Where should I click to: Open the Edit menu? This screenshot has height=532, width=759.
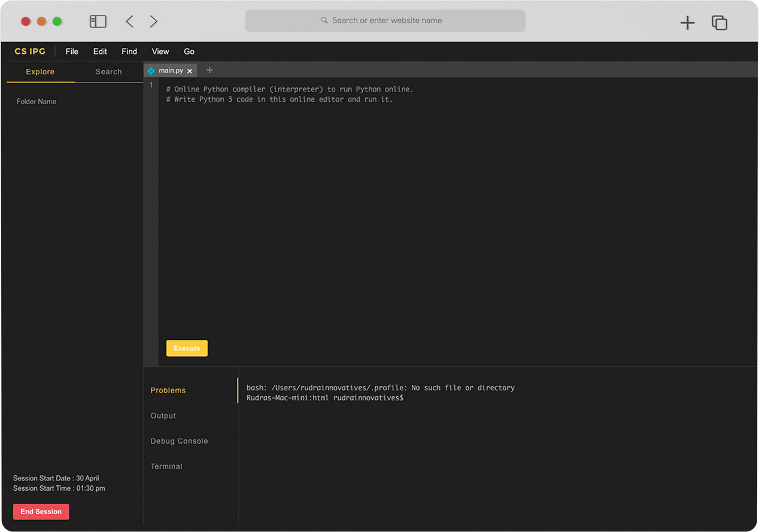[100, 51]
